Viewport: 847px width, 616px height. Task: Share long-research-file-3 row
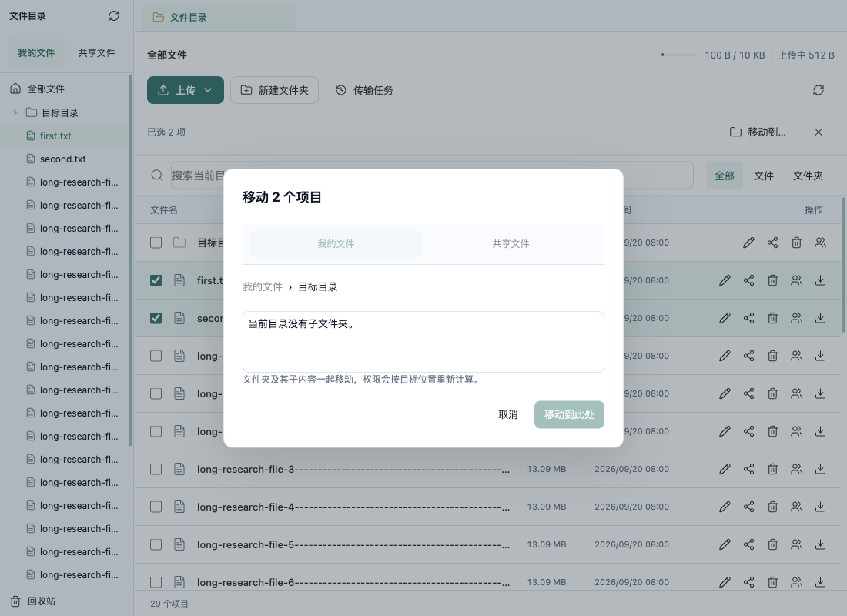click(x=748, y=469)
